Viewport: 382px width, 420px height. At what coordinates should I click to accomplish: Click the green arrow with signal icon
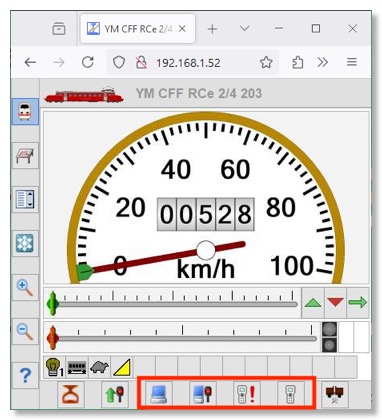tap(114, 394)
